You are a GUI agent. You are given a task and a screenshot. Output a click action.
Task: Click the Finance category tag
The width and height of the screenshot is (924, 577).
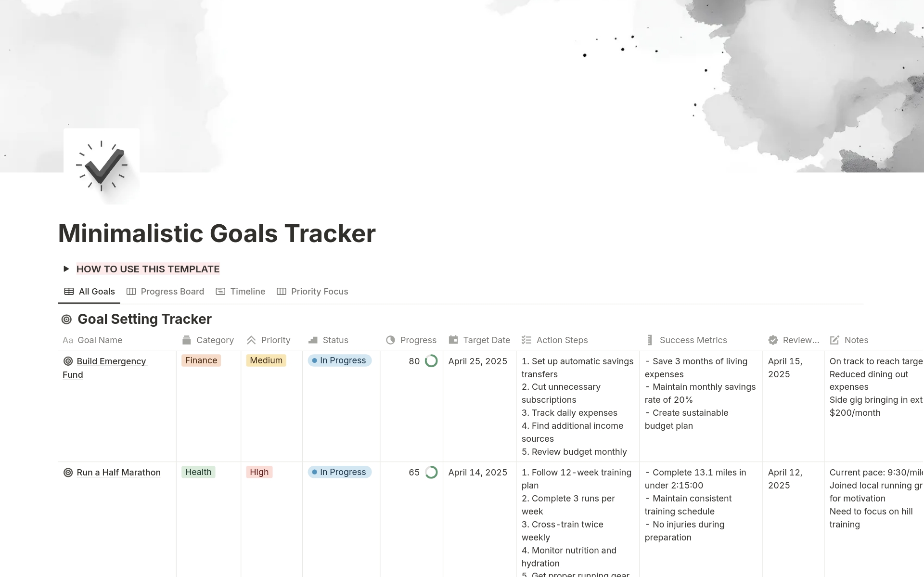pyautogui.click(x=201, y=360)
